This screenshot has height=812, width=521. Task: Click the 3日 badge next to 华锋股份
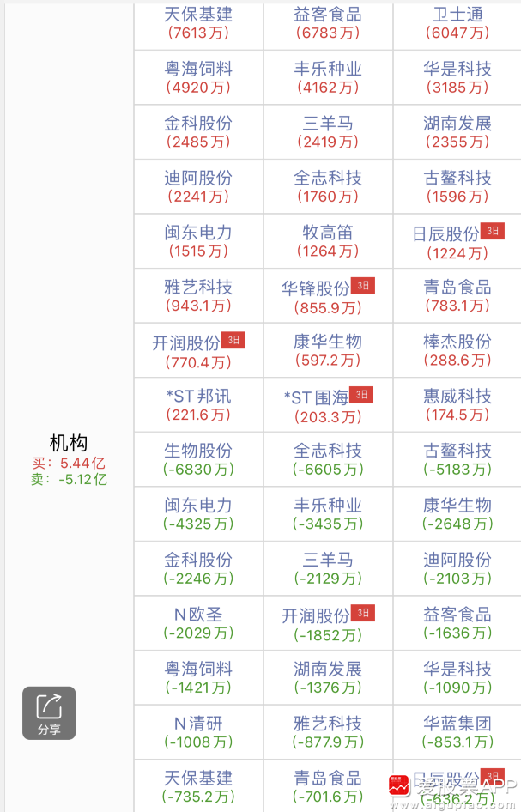pyautogui.click(x=363, y=286)
